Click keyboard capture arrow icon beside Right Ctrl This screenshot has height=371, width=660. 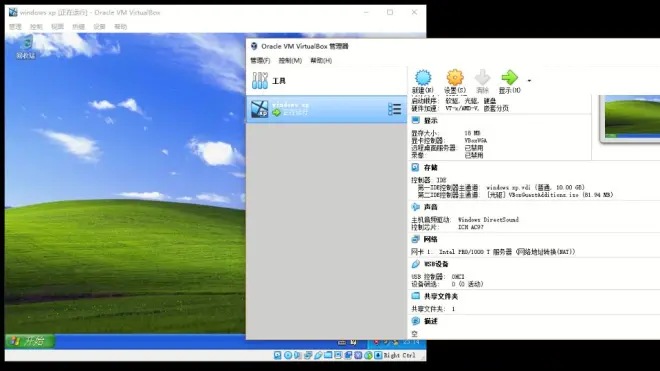click(x=378, y=355)
